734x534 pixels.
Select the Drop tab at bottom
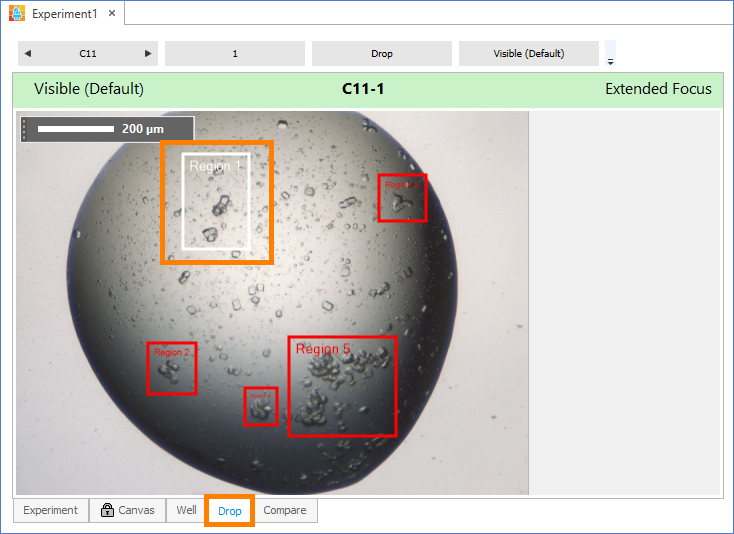[229, 511]
